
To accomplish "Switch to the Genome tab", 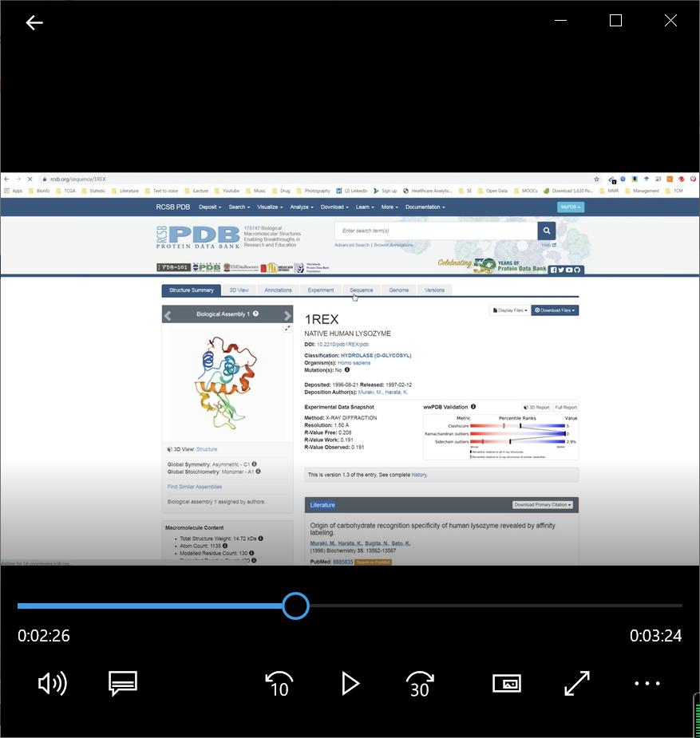I will [x=399, y=290].
